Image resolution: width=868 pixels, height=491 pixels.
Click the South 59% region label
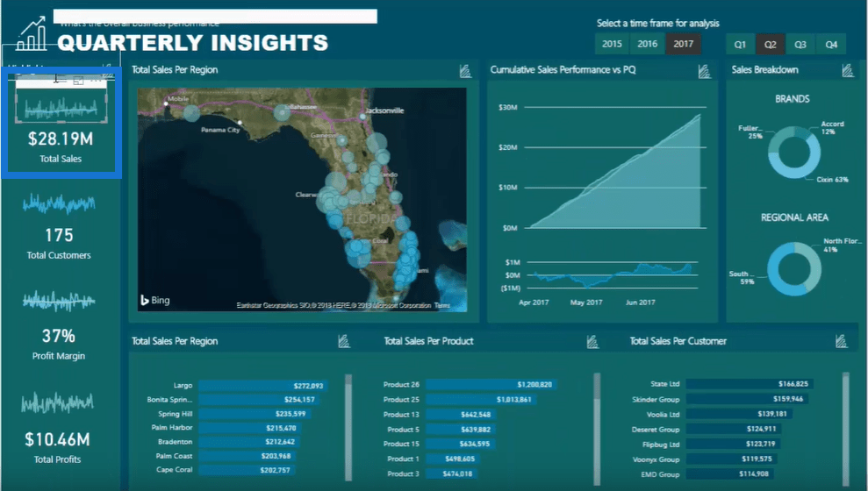(742, 278)
